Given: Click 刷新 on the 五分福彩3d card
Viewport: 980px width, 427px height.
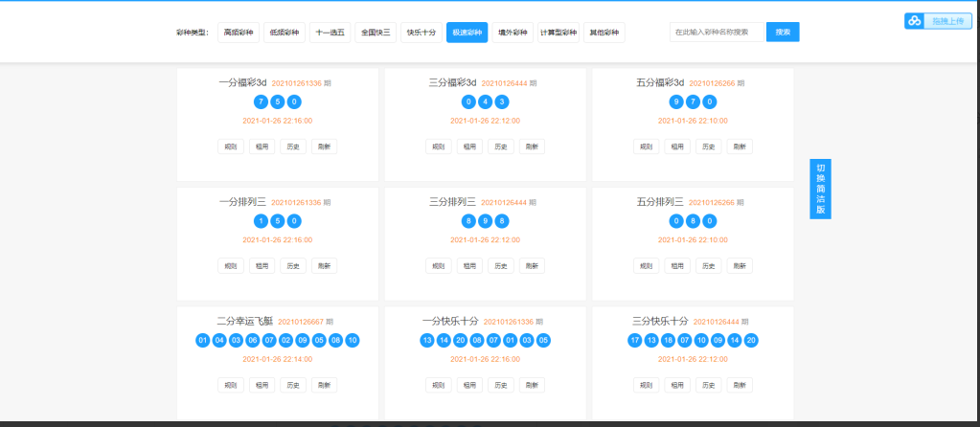Looking at the screenshot, I should (740, 146).
